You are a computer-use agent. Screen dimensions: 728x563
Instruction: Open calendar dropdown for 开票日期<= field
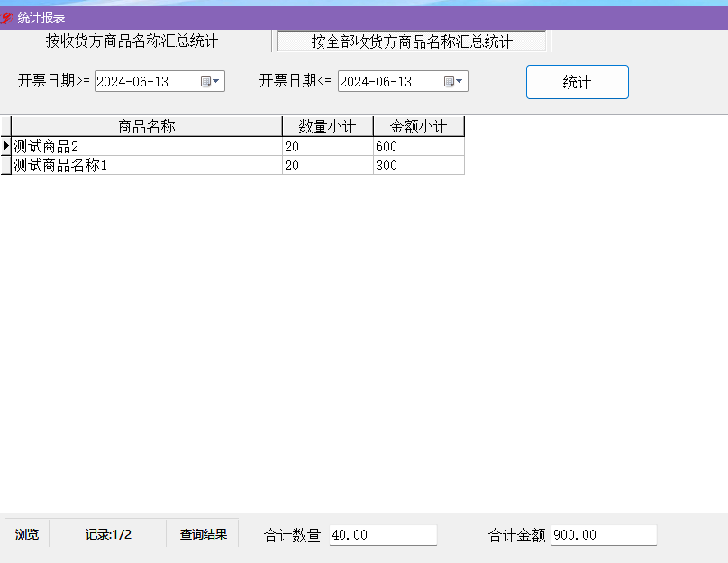[453, 81]
